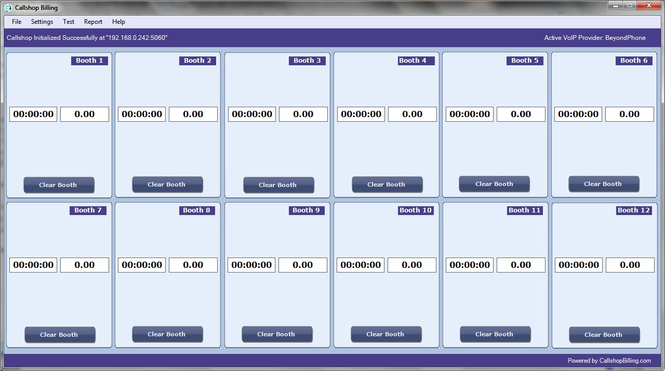The width and height of the screenshot is (665, 371).
Task: Select the Booth 2 label
Action: point(198,61)
